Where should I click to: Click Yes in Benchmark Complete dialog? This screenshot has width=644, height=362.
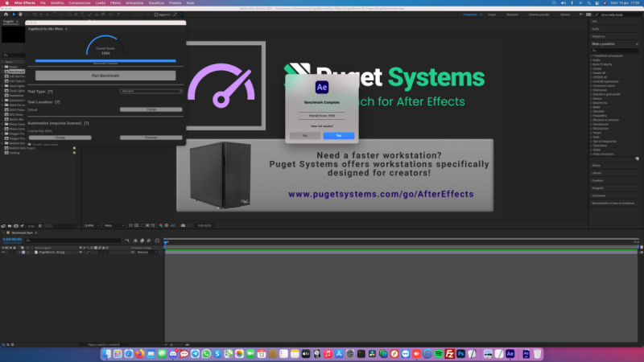coord(338,135)
